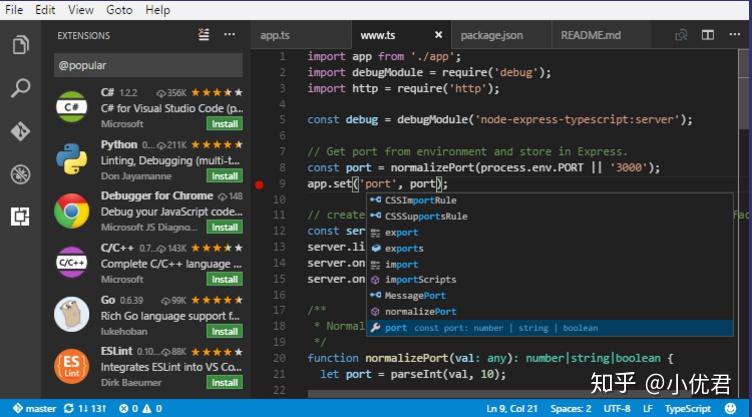Click UTF-8 encoding in status bar
Viewport: 752px width, 417px height.
coord(617,408)
